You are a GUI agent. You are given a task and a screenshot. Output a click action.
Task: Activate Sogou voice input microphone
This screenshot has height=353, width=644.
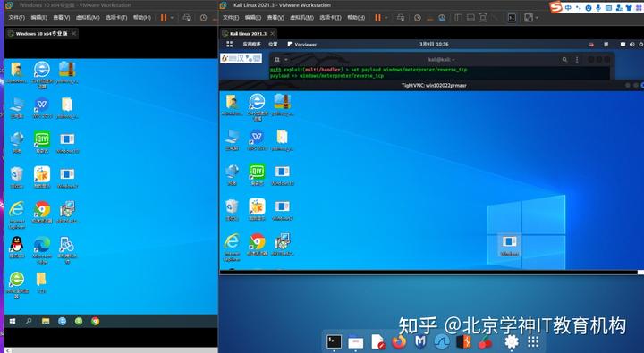pos(598,7)
